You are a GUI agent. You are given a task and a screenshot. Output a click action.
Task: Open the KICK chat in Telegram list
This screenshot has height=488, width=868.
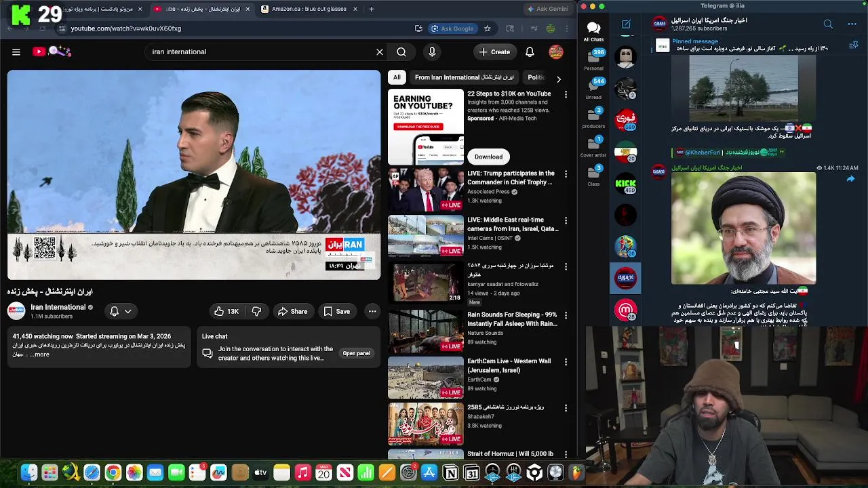(625, 183)
